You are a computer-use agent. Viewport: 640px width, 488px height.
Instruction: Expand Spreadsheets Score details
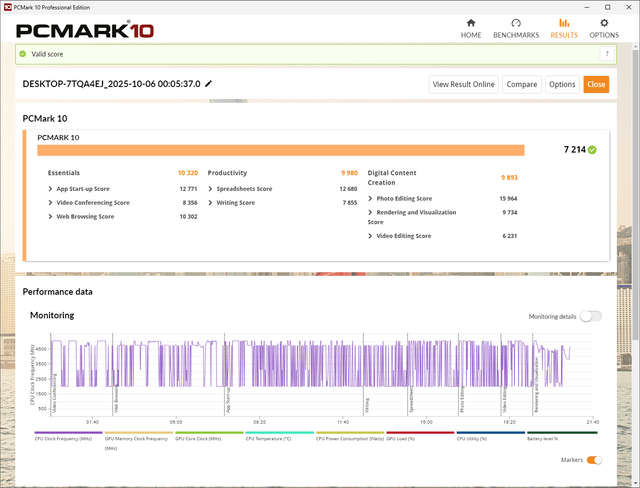210,189
